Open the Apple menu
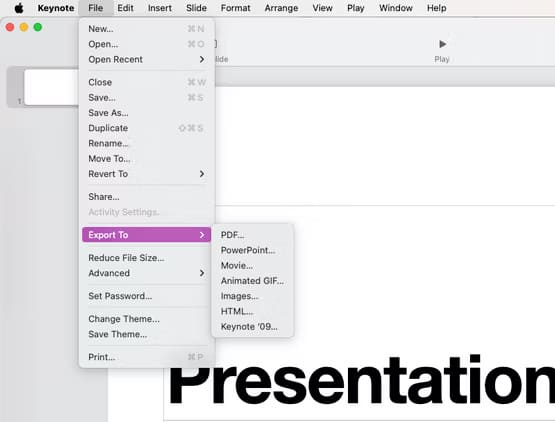Viewport: 555px width, 422px height. tap(19, 8)
